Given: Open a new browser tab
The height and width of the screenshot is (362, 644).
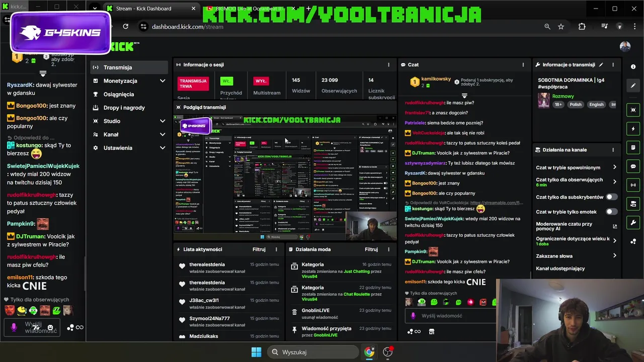Looking at the screenshot, I should pos(308,9).
